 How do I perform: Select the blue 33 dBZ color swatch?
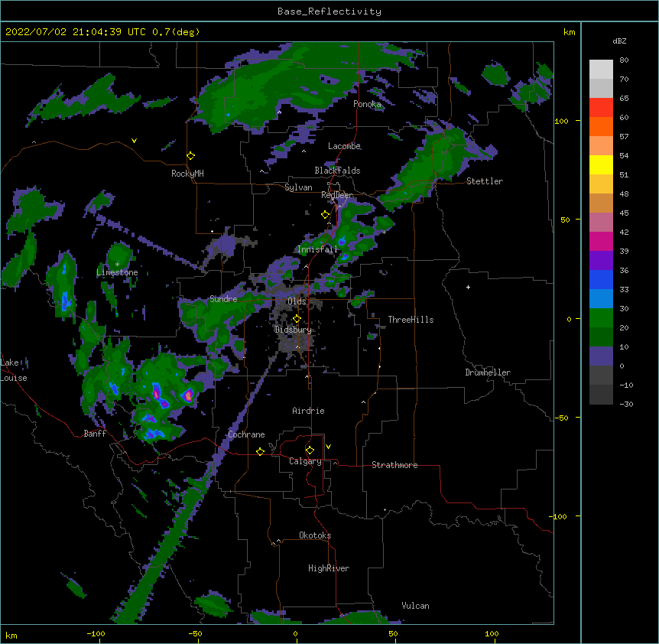pyautogui.click(x=601, y=279)
